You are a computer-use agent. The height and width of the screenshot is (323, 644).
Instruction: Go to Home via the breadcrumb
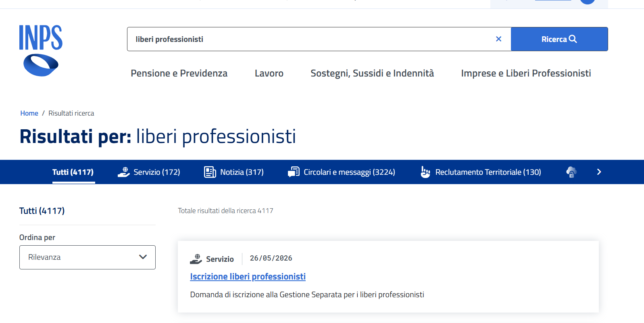click(x=29, y=113)
